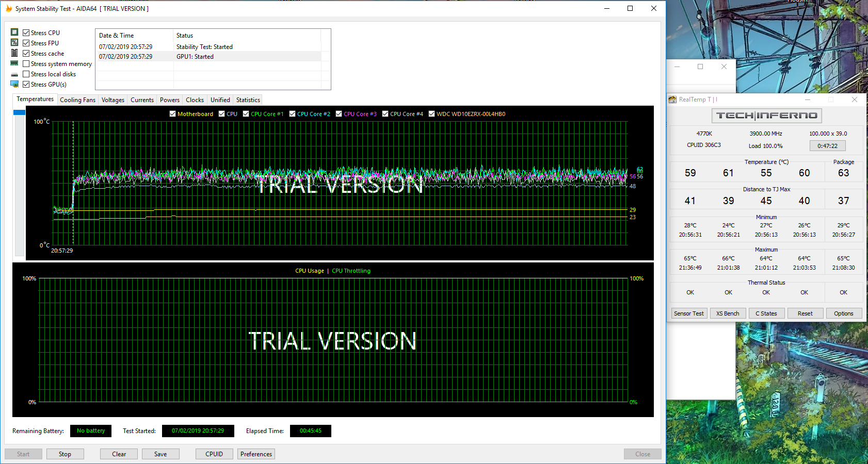Open the Voltages tab
868x464 pixels.
point(112,100)
